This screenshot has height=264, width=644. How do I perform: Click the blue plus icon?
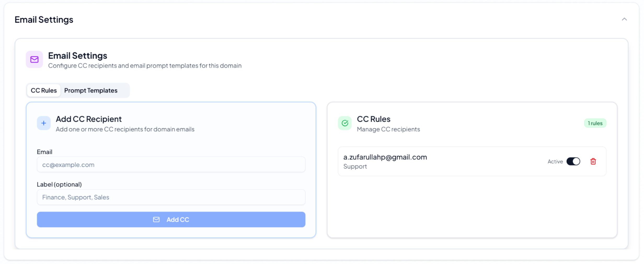pyautogui.click(x=44, y=123)
